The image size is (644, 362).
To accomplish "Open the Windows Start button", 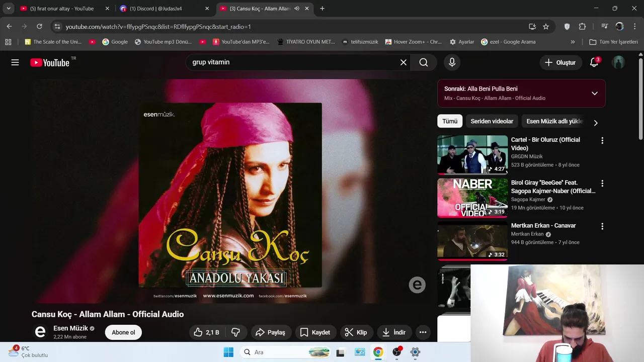I will [x=228, y=352].
